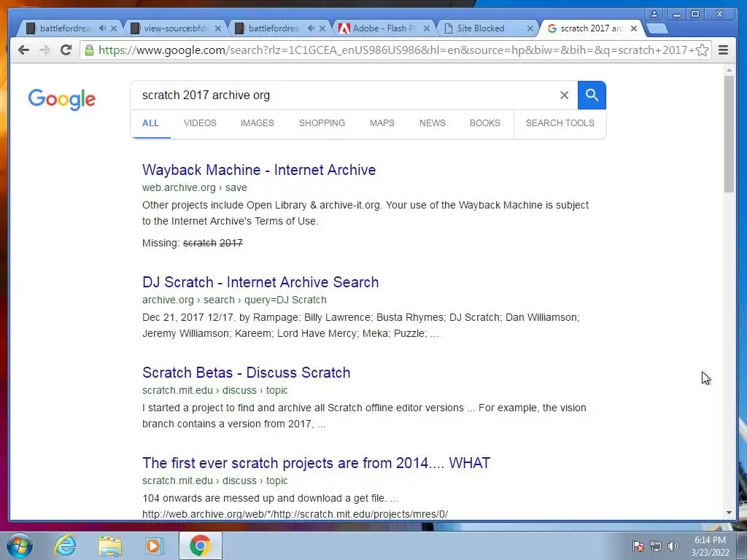
Task: Reload the page with the refresh icon
Action: 66,50
